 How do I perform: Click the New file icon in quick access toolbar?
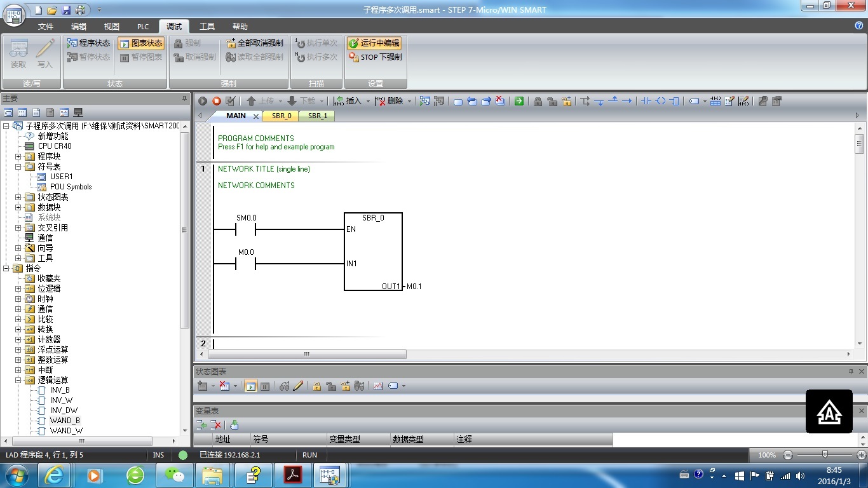pyautogui.click(x=39, y=10)
